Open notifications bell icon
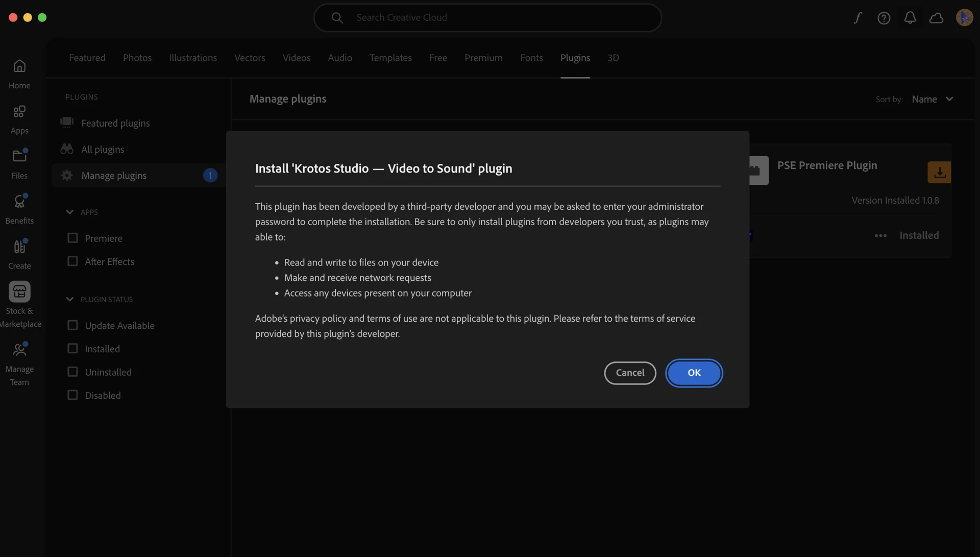The width and height of the screenshot is (980, 557). tap(910, 18)
